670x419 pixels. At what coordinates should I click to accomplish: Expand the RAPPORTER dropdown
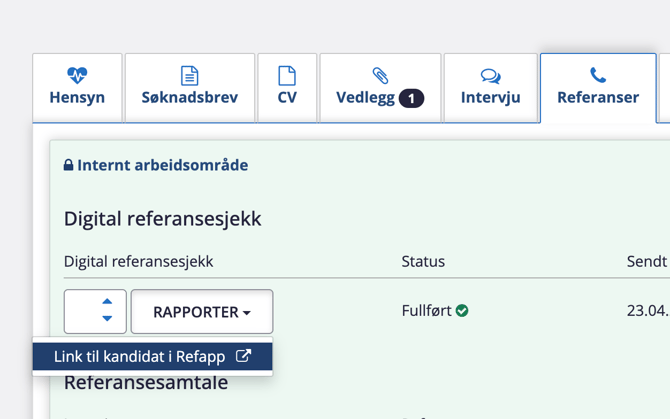[202, 312]
